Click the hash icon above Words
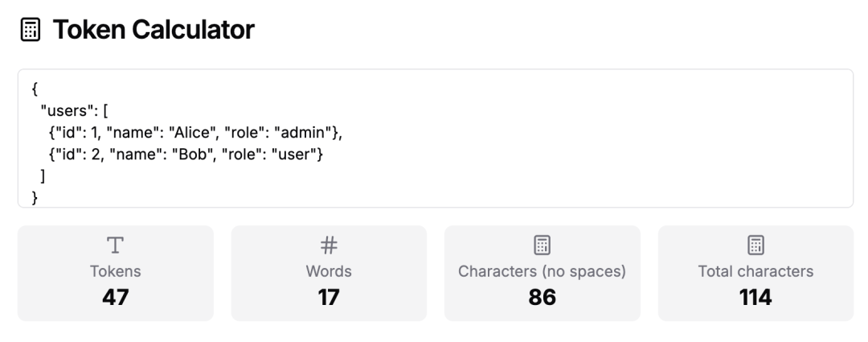868x342 pixels. [x=329, y=245]
